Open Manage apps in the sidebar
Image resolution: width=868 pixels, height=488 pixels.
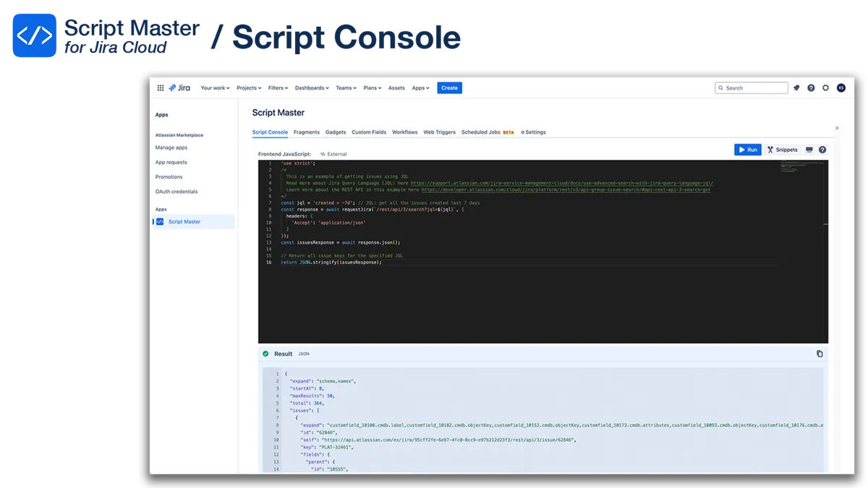click(x=171, y=147)
